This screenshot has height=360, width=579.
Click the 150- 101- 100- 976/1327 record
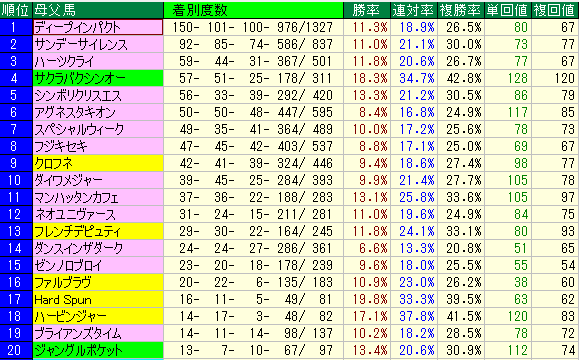[253, 27]
